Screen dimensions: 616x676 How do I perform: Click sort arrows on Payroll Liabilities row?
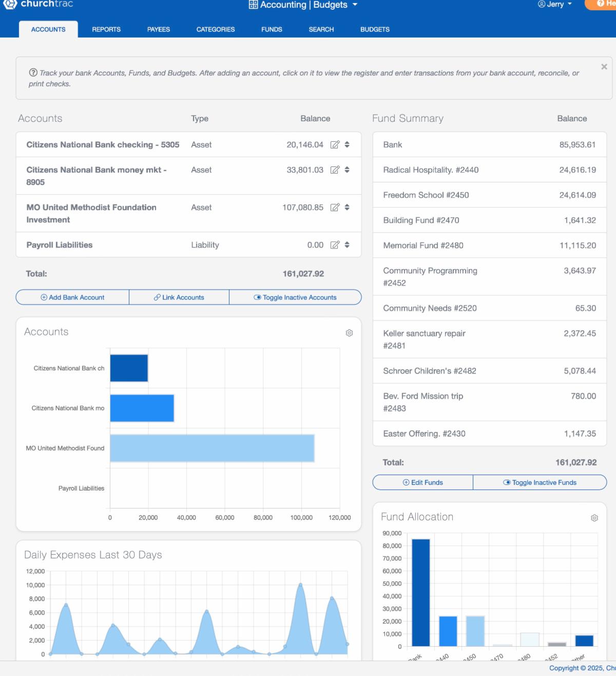coord(347,245)
